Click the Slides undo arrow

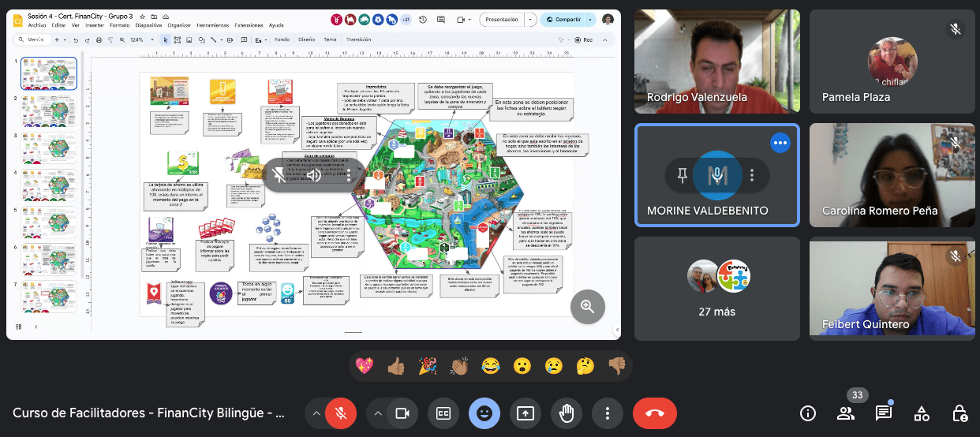pos(76,39)
